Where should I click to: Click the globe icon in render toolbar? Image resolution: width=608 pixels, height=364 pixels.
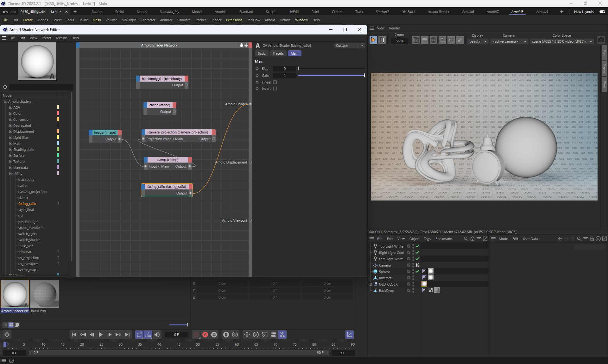point(434,40)
